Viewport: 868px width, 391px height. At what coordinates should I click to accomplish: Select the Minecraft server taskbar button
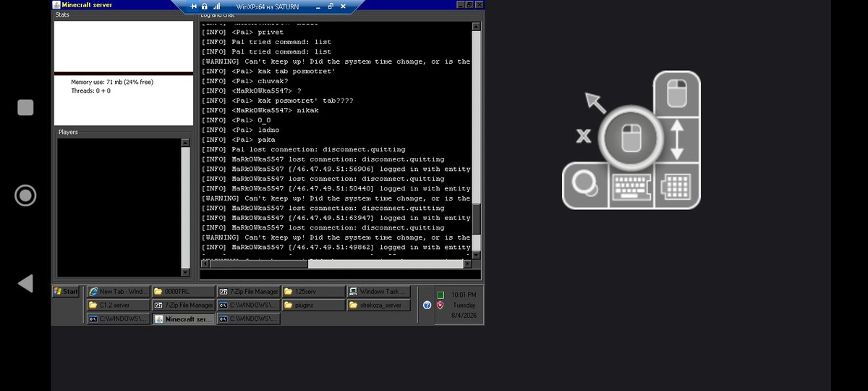coord(183,319)
